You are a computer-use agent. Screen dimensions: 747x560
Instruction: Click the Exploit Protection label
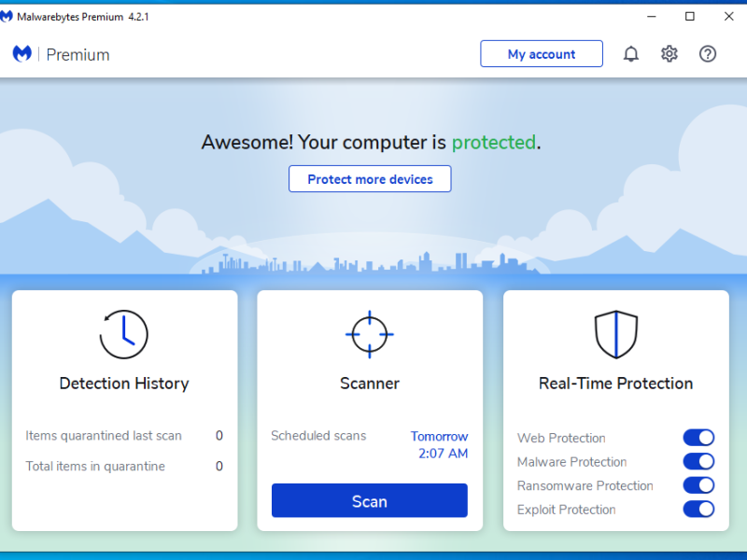[567, 510]
